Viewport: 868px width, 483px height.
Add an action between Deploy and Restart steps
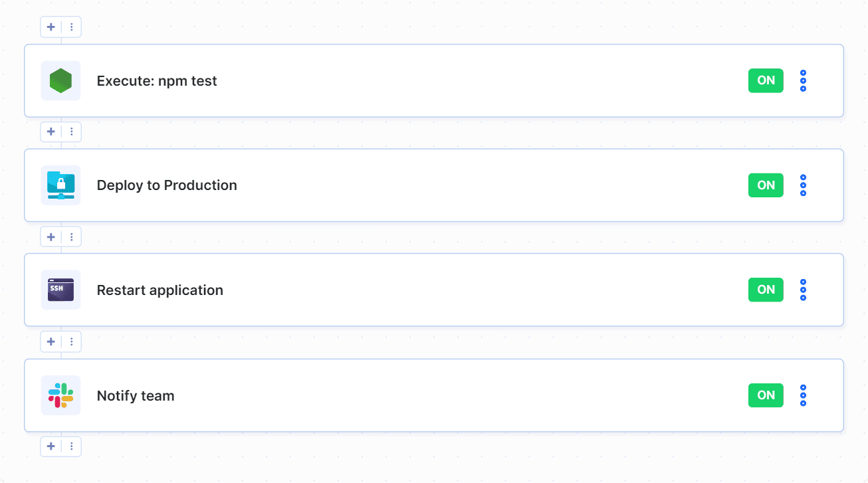(51, 237)
